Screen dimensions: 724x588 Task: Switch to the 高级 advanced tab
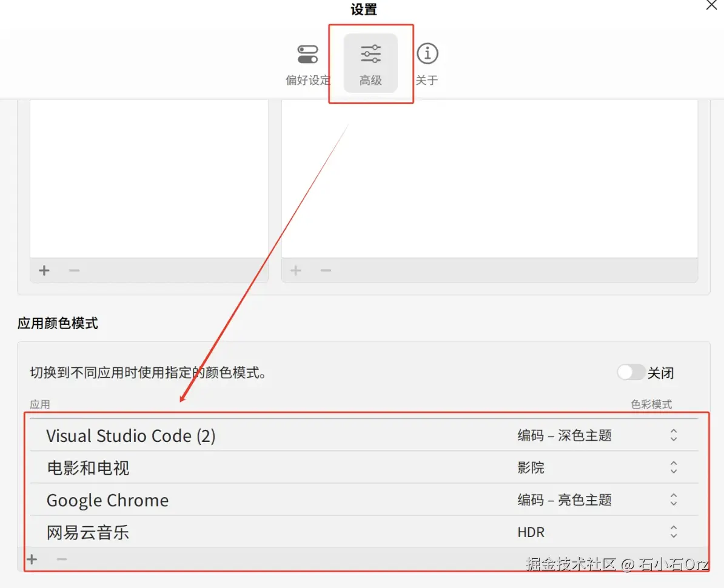[370, 63]
